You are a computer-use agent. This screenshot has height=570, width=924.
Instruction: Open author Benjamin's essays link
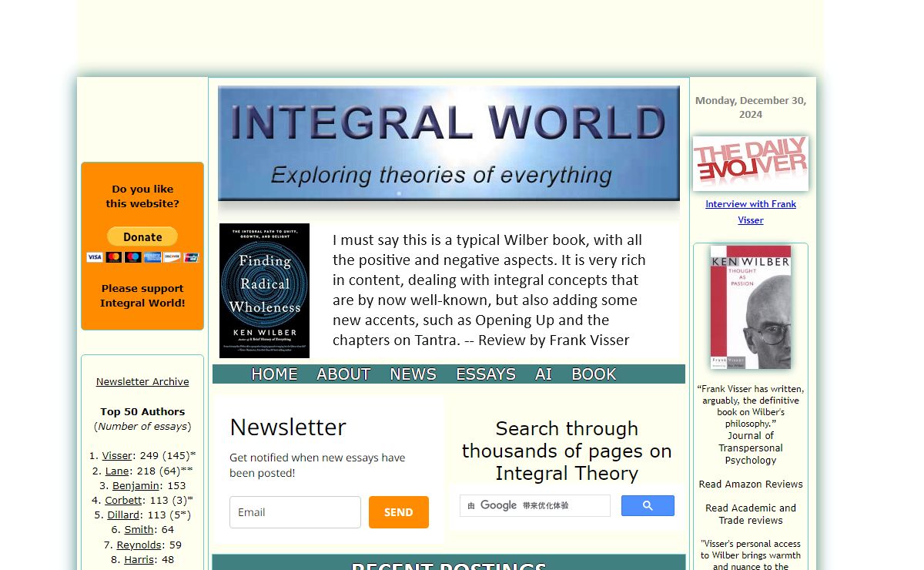click(136, 486)
